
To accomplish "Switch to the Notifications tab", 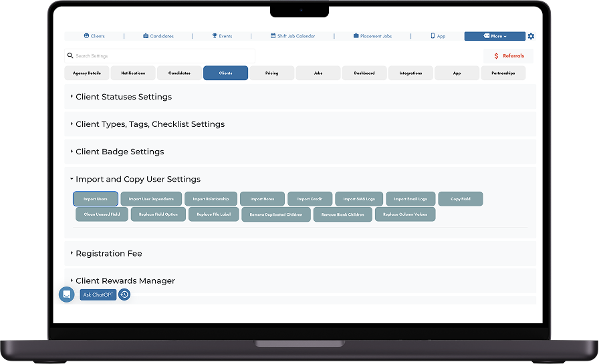I will point(133,73).
